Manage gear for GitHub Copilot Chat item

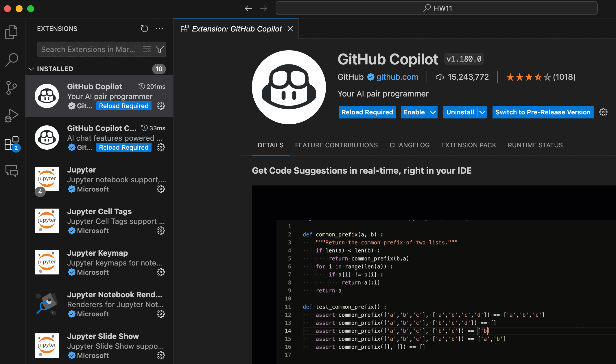pyautogui.click(x=161, y=147)
